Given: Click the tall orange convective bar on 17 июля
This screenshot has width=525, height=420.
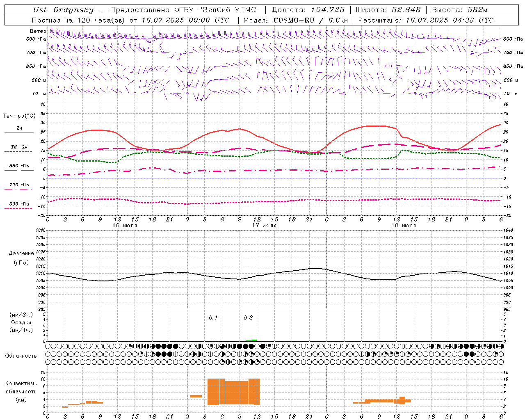Looking at the screenshot, I should click(233, 392).
